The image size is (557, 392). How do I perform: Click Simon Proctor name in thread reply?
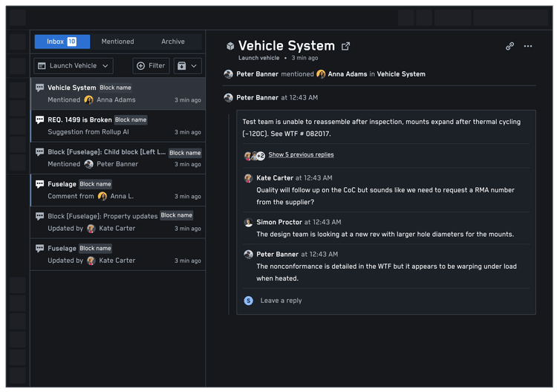(x=279, y=222)
